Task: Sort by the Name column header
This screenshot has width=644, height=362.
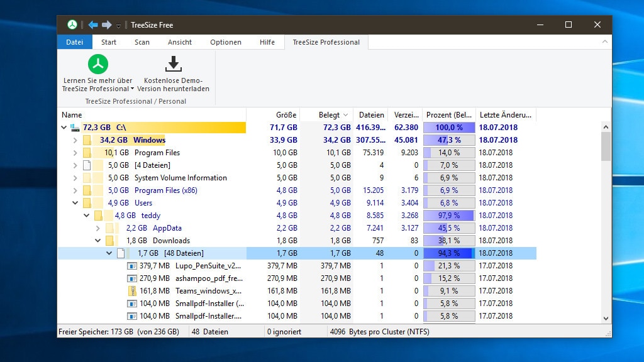Action: (x=152, y=115)
